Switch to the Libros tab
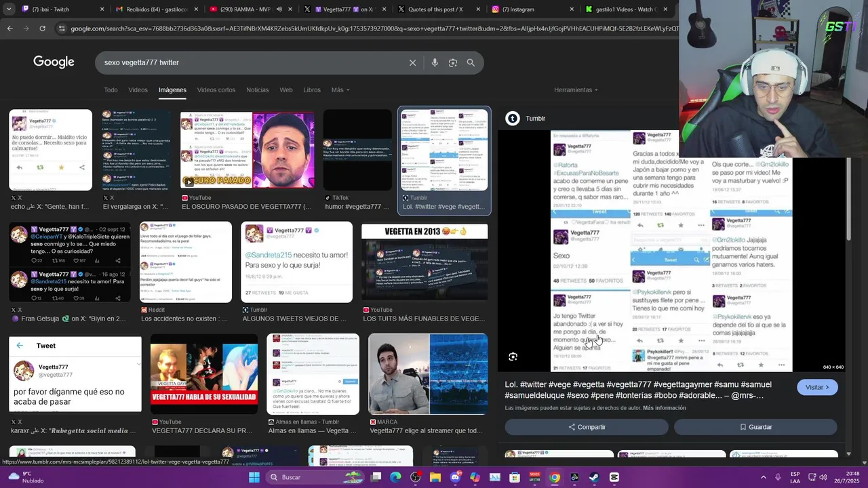 click(312, 90)
